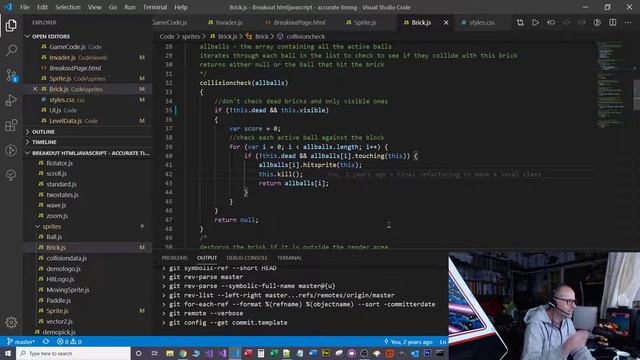Click the compare changes icon in editor toolbar
The height and width of the screenshot is (360, 640).
click(520, 23)
